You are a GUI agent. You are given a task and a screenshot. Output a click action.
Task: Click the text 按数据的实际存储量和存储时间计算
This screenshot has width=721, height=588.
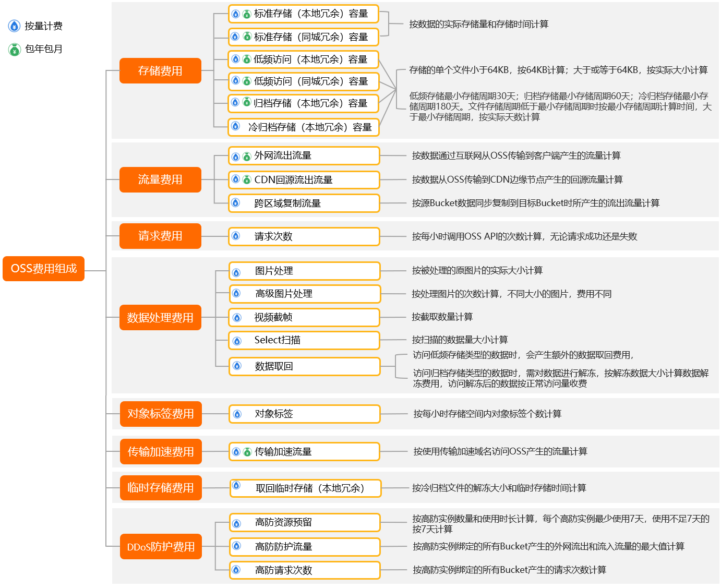pos(478,24)
